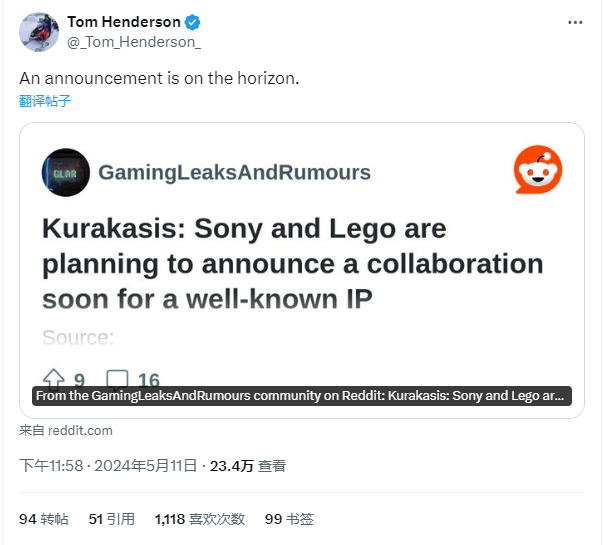603x545 pixels.
Task: Click the upvote arrow in the card
Action: point(53,380)
